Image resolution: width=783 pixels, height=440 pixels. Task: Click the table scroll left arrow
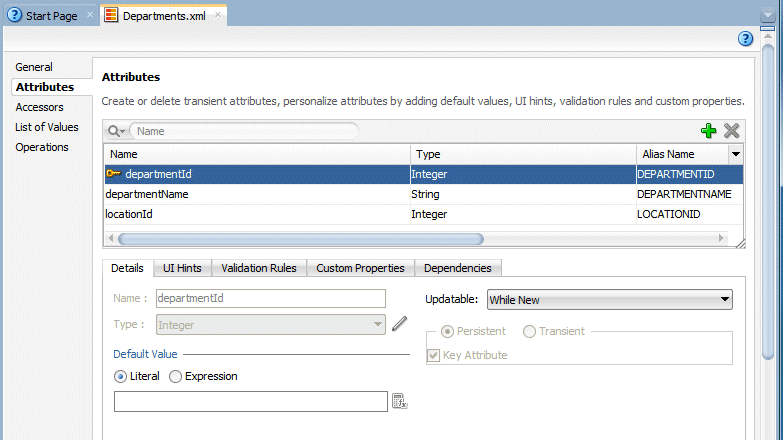coord(111,238)
